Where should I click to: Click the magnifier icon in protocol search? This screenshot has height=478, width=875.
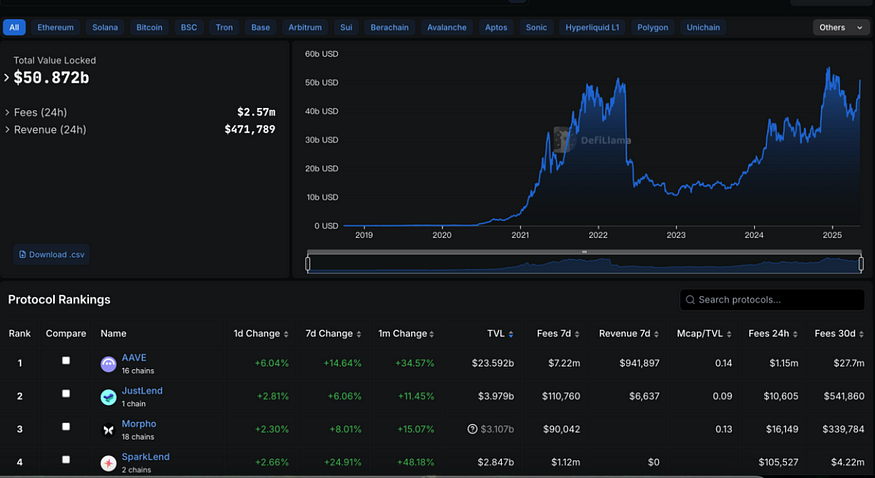click(x=690, y=300)
